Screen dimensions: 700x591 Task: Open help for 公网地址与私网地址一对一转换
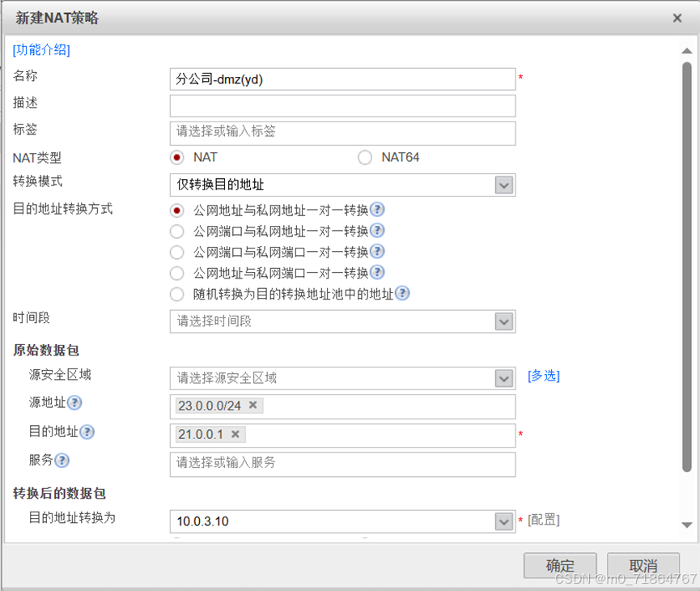[377, 210]
